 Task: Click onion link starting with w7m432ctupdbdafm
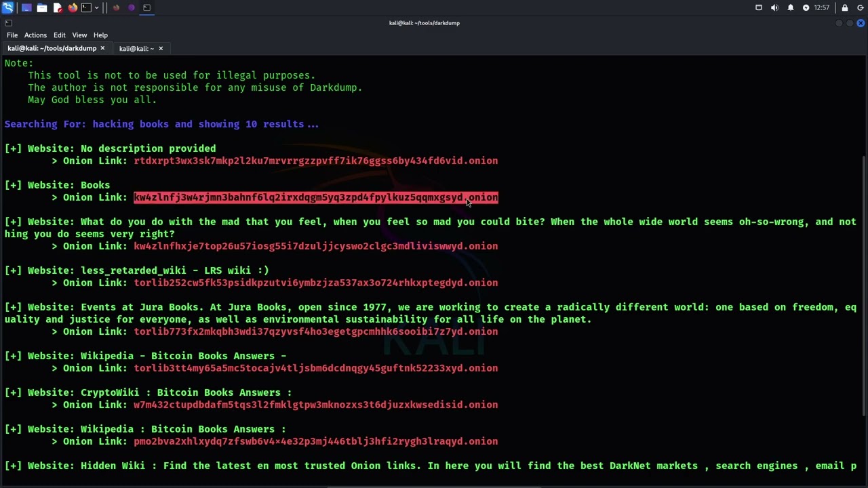point(315,405)
